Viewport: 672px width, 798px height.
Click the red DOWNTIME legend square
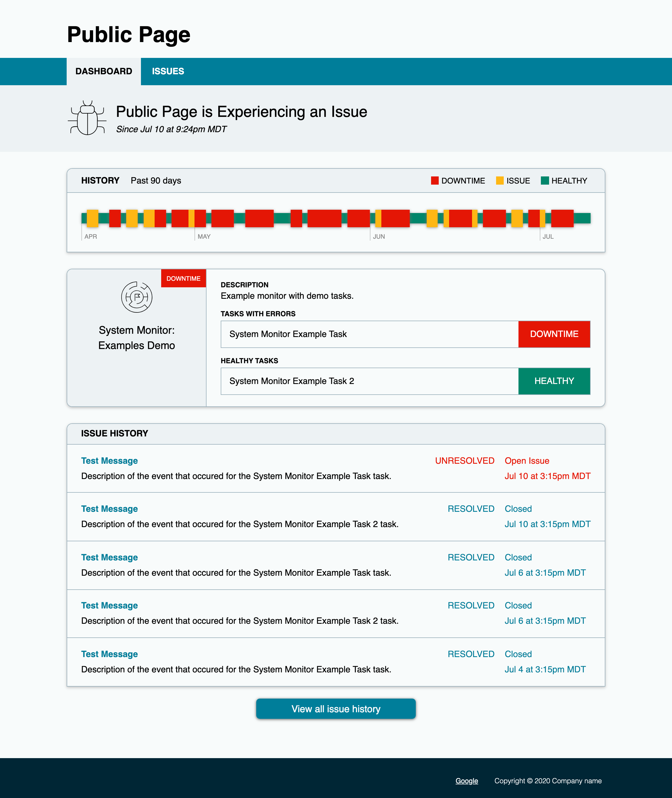435,181
